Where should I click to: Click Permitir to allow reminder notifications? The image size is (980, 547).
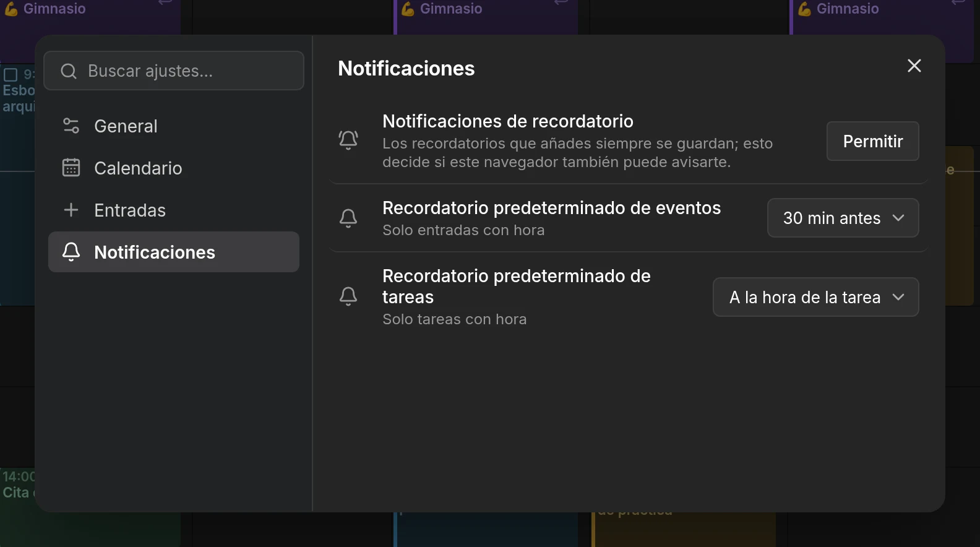tap(873, 141)
